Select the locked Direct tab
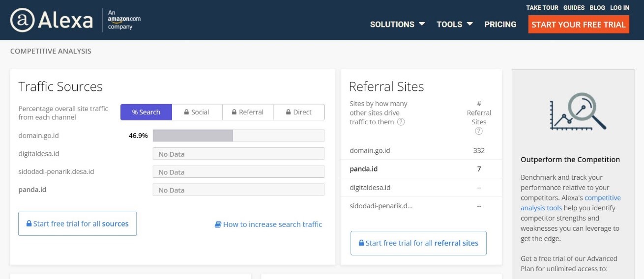644x279 pixels. click(299, 112)
